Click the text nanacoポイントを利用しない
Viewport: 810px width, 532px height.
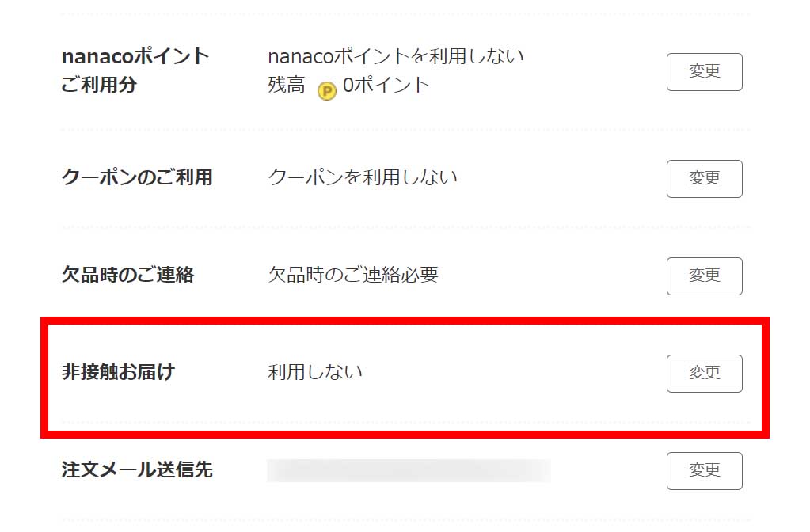tap(396, 57)
